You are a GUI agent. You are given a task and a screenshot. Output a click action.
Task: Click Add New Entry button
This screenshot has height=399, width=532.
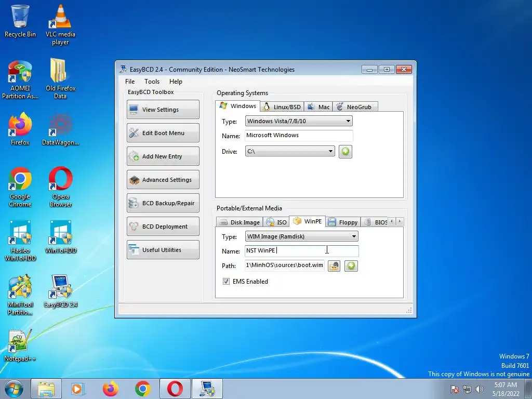(x=163, y=156)
